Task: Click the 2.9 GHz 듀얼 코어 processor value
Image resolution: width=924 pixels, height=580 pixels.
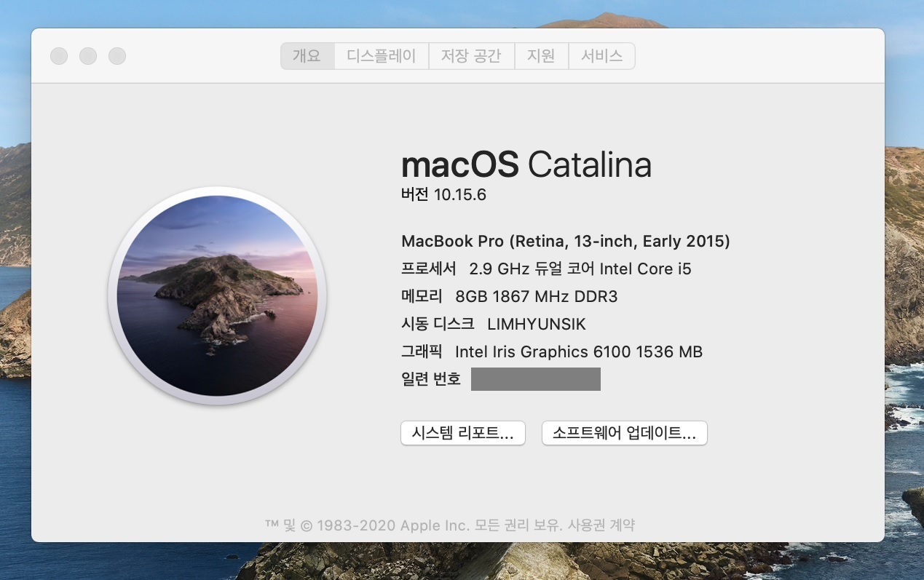Action: 580,269
